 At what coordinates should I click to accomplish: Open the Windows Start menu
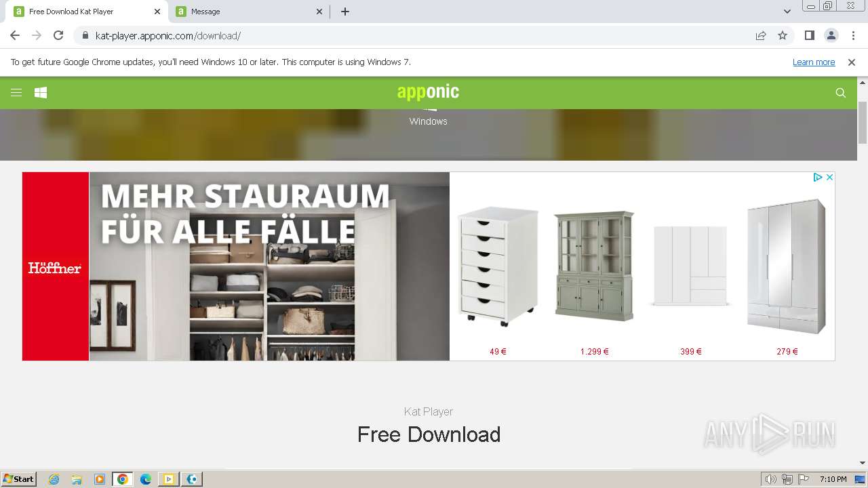[19, 479]
